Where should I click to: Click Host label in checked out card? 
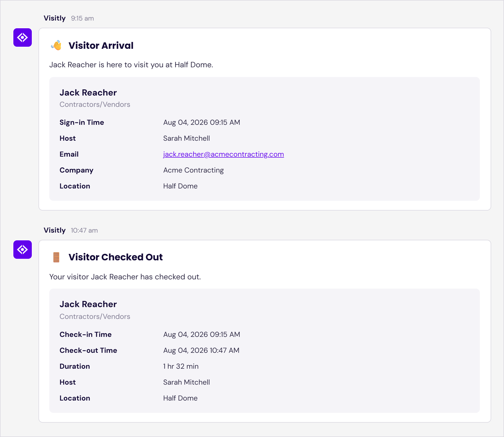[67, 382]
